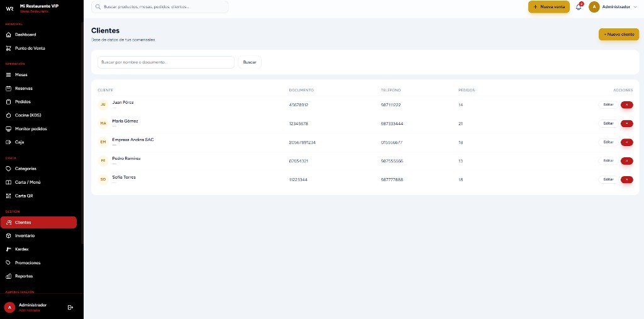Viewport: 644px width, 319px height.
Task: Click the magnifier icon in top search
Action: tap(98, 7)
